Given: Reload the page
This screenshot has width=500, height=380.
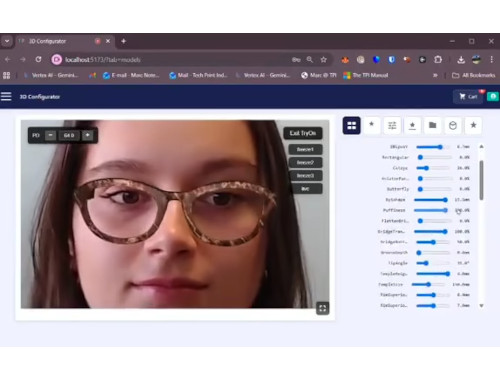Looking at the screenshot, I should [38, 59].
